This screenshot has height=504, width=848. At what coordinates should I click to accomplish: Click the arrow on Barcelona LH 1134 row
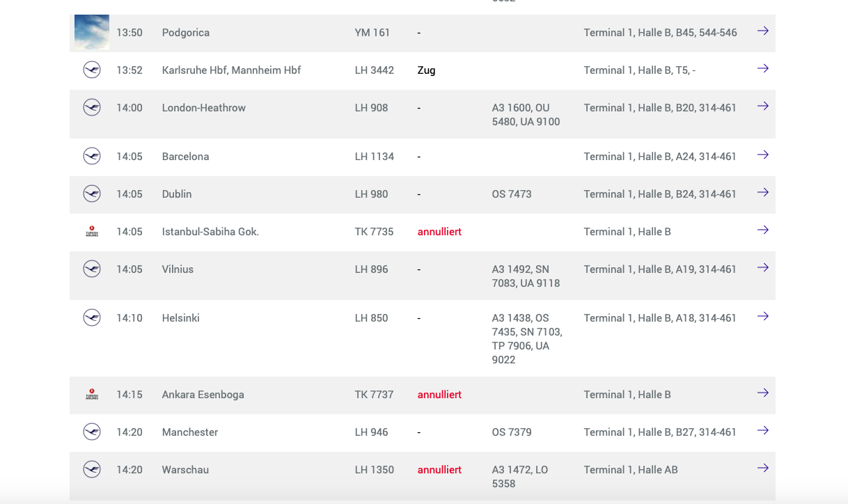763,155
